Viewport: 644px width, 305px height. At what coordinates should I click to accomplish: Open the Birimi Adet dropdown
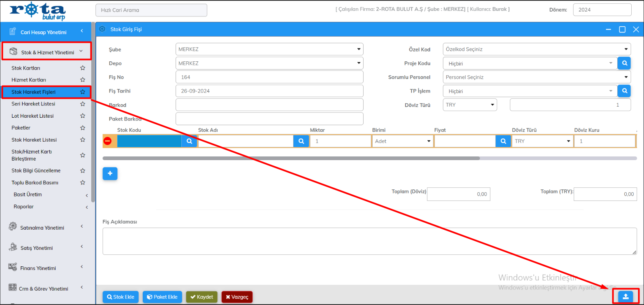click(402, 141)
